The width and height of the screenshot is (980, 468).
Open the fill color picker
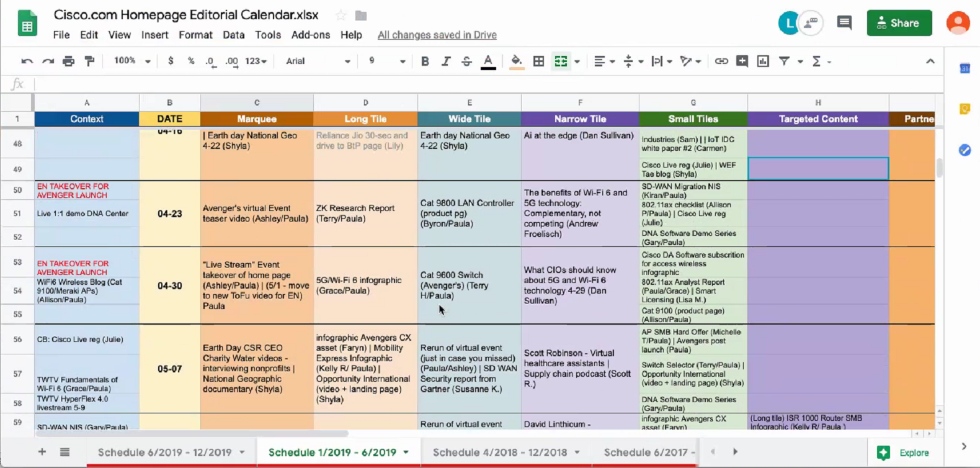516,61
